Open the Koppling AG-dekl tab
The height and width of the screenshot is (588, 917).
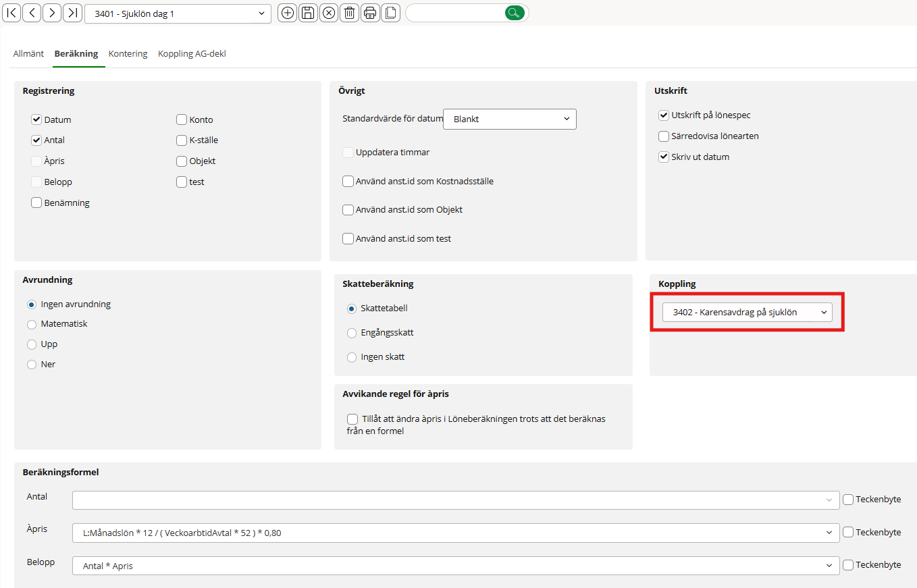pyautogui.click(x=192, y=54)
